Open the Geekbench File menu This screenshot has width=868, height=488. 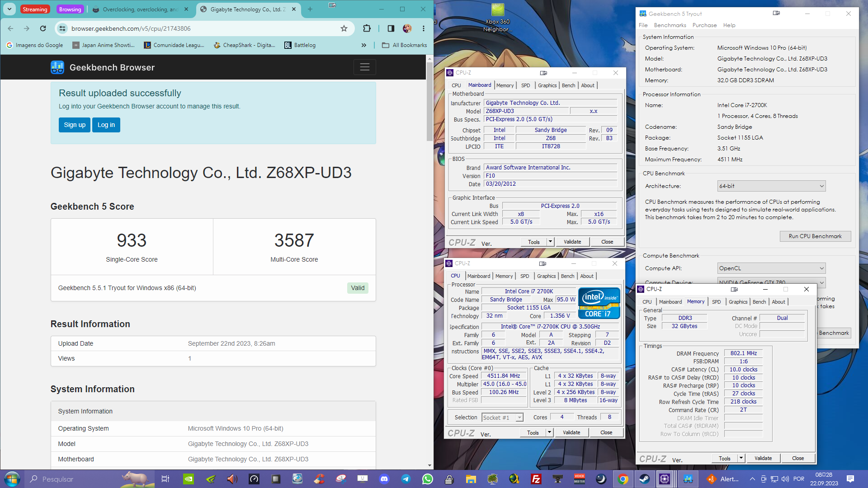(643, 25)
